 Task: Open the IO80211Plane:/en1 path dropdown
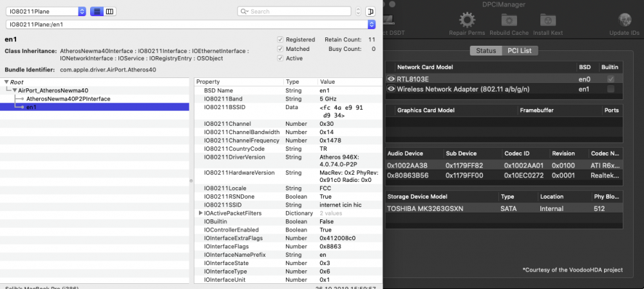coord(191,25)
